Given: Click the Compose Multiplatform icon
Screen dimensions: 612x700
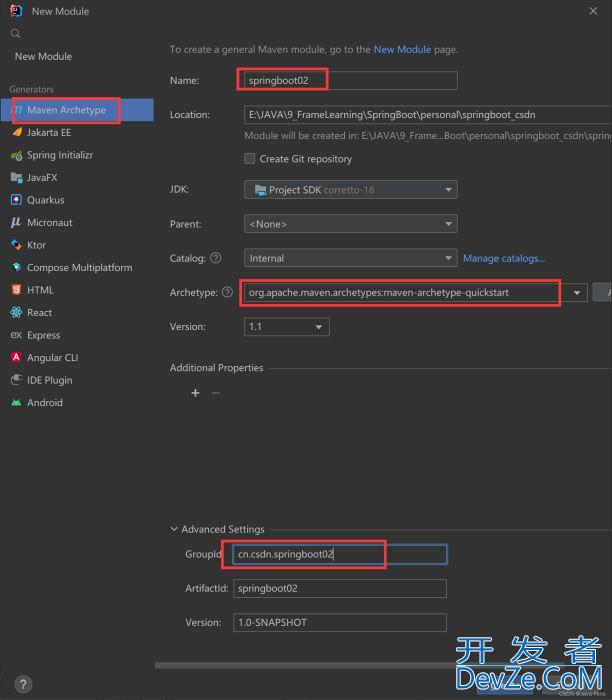Looking at the screenshot, I should pyautogui.click(x=17, y=267).
